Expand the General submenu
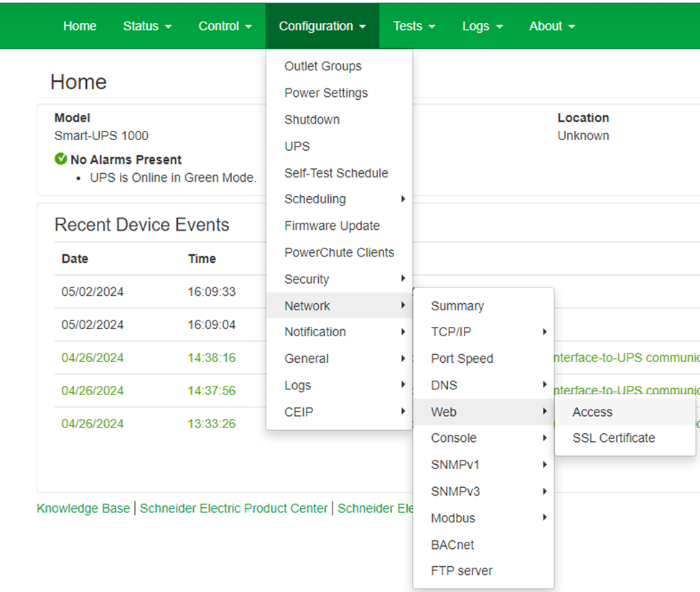Image resolution: width=700 pixels, height=592 pixels. point(339,359)
